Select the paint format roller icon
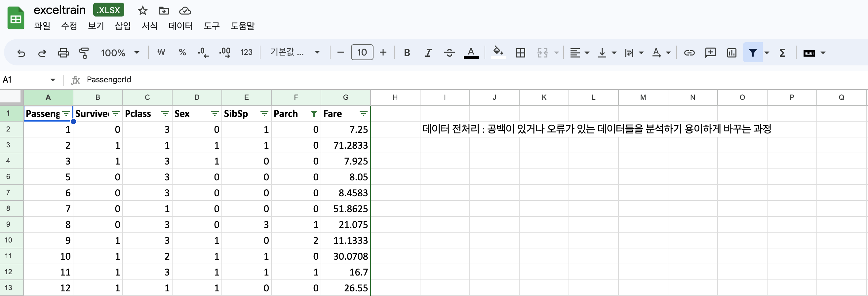This screenshot has width=868, height=296. pos(84,53)
